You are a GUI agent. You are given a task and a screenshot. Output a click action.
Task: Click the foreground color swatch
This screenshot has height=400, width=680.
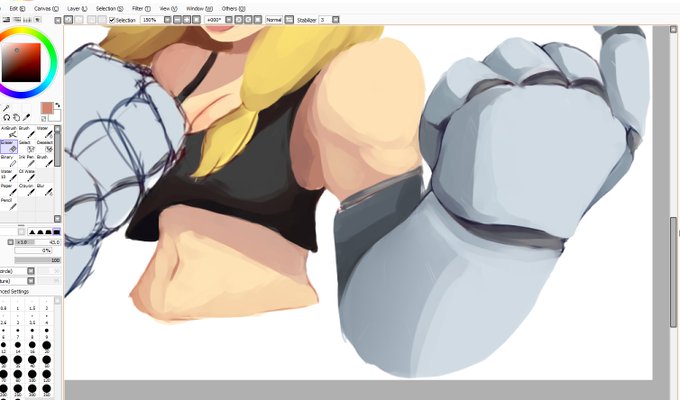(46, 108)
